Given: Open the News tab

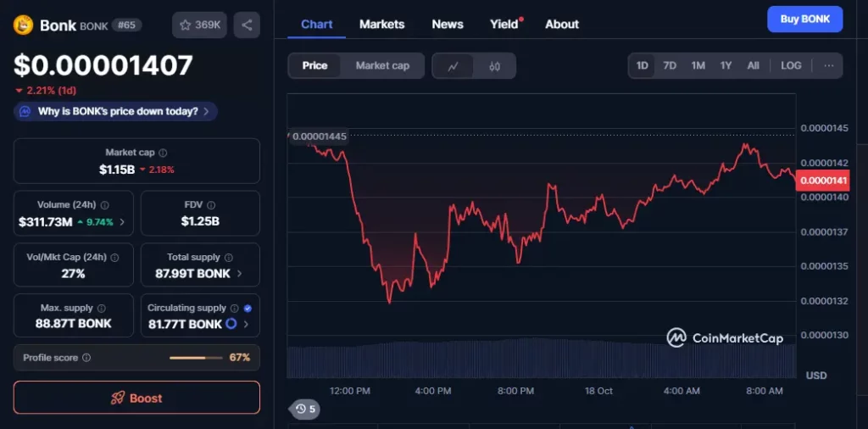Looking at the screenshot, I should [447, 24].
